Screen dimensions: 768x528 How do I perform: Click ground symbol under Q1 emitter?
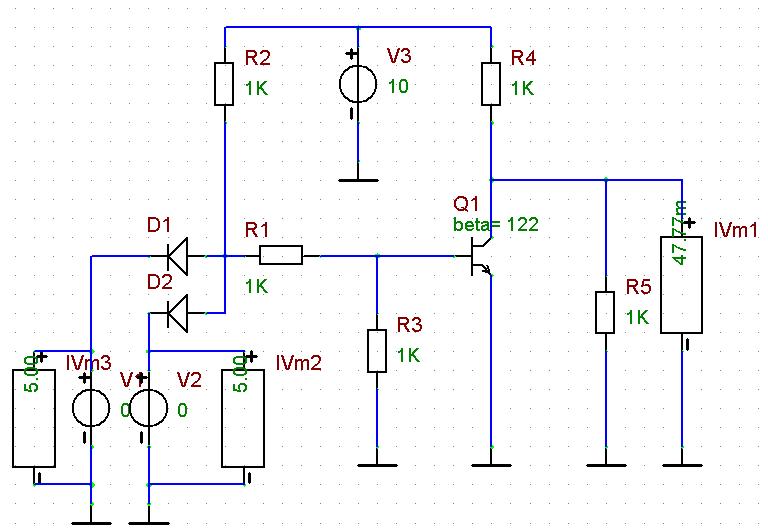491,465
